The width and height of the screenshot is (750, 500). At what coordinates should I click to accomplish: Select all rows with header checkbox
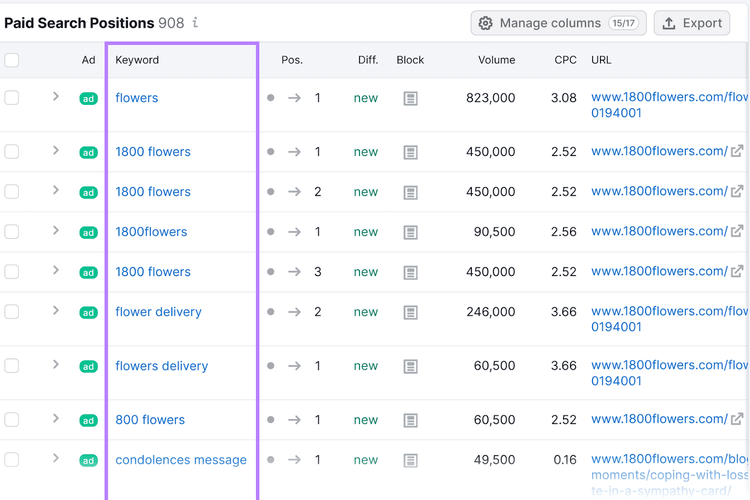(11, 60)
